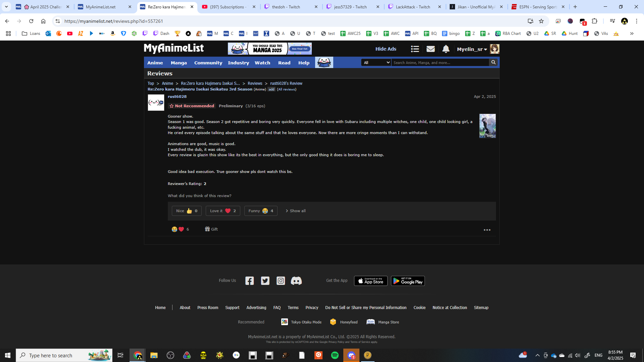Open the All reviews link
This screenshot has height=362, width=644.
pyautogui.click(x=287, y=89)
